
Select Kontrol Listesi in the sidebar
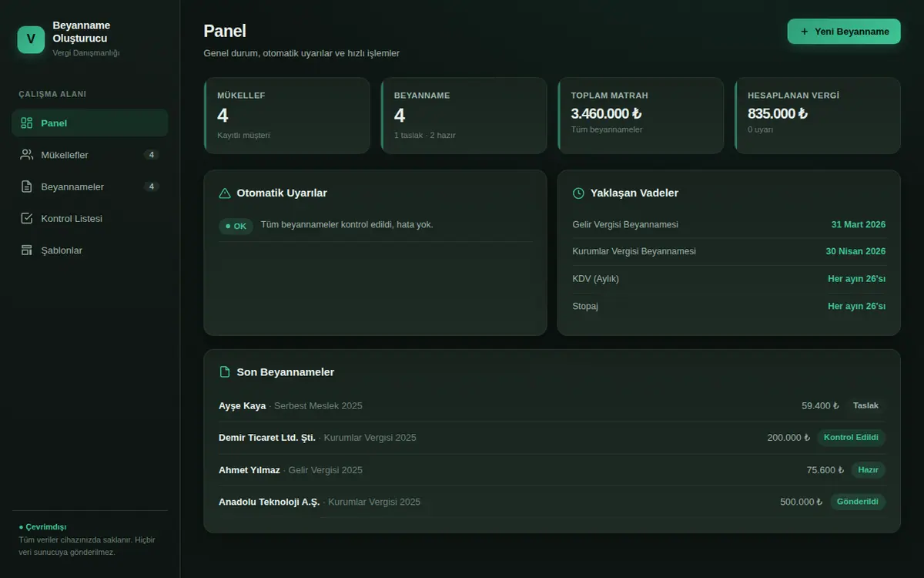(89, 219)
